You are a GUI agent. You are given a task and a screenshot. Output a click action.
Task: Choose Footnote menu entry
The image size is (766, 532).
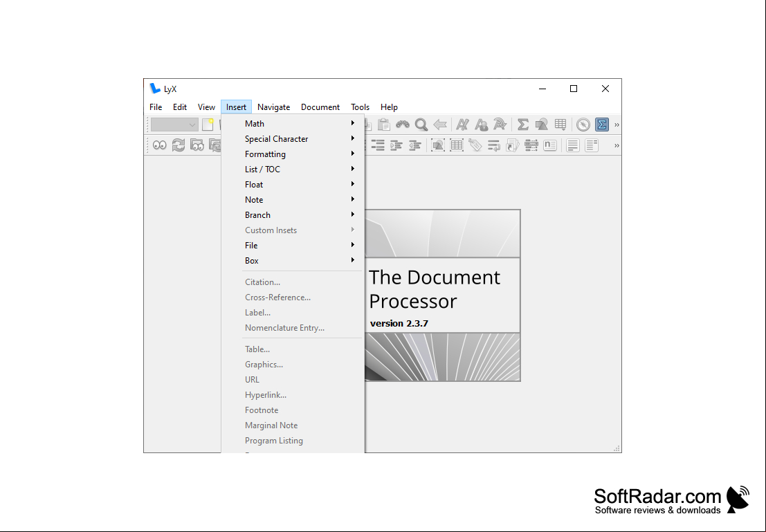click(293, 410)
